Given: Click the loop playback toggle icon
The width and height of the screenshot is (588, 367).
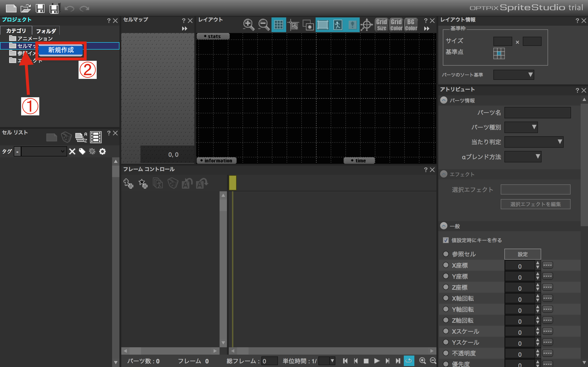Looking at the screenshot, I should pos(409,361).
